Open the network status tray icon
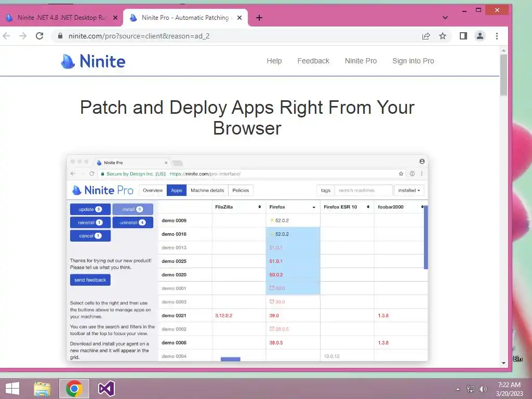Viewport: 532px width, 399px height. click(x=471, y=389)
